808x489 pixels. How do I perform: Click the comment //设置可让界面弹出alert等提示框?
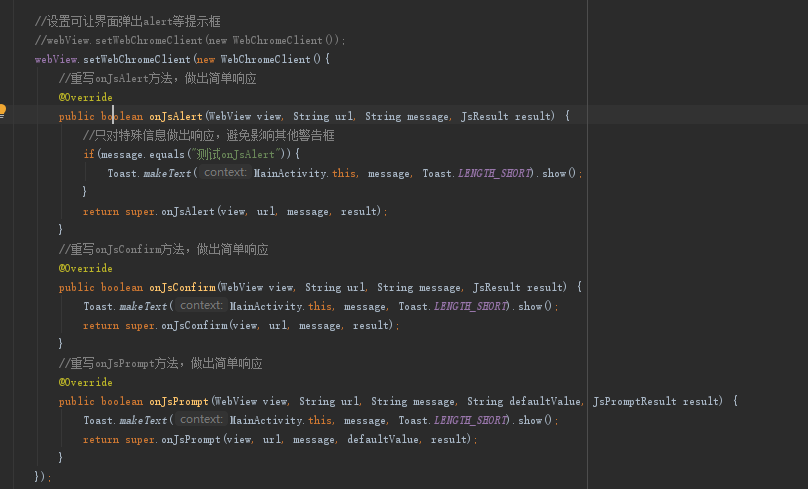[x=127, y=22]
